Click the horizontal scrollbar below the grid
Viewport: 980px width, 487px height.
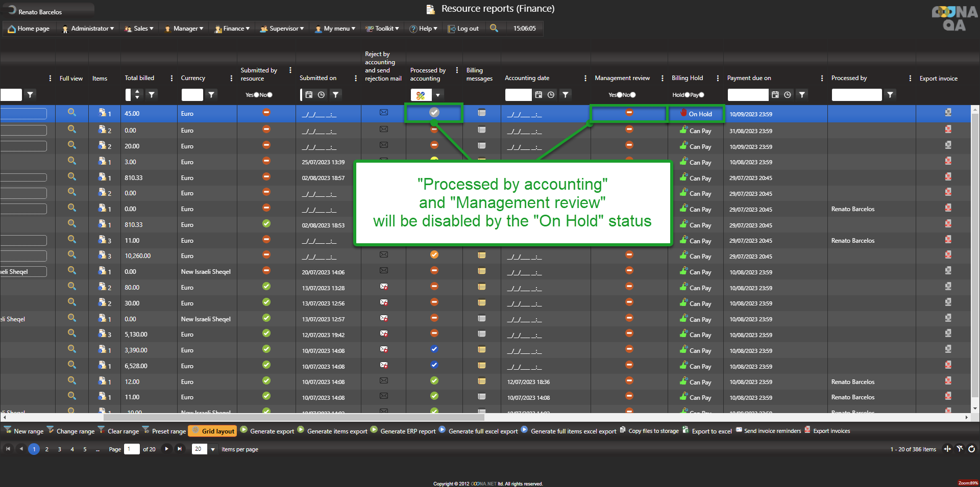coord(485,417)
